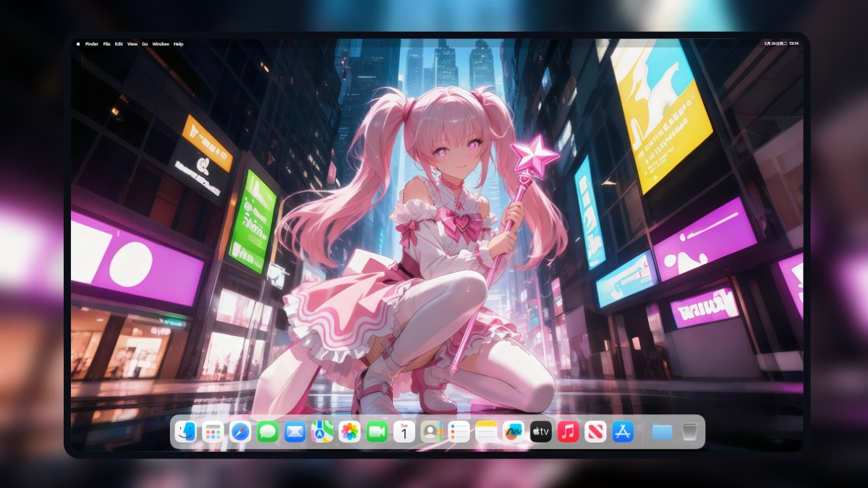
Task: Open the Mail app
Action: (x=294, y=432)
